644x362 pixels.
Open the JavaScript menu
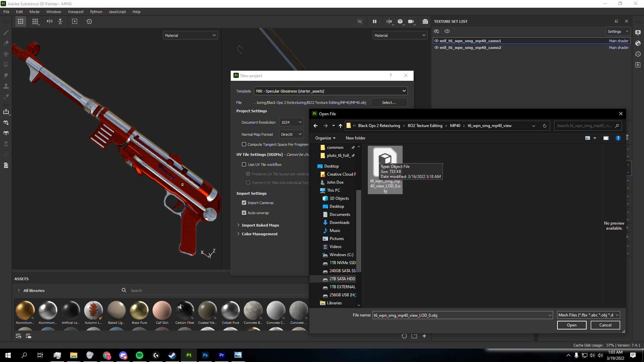117,12
